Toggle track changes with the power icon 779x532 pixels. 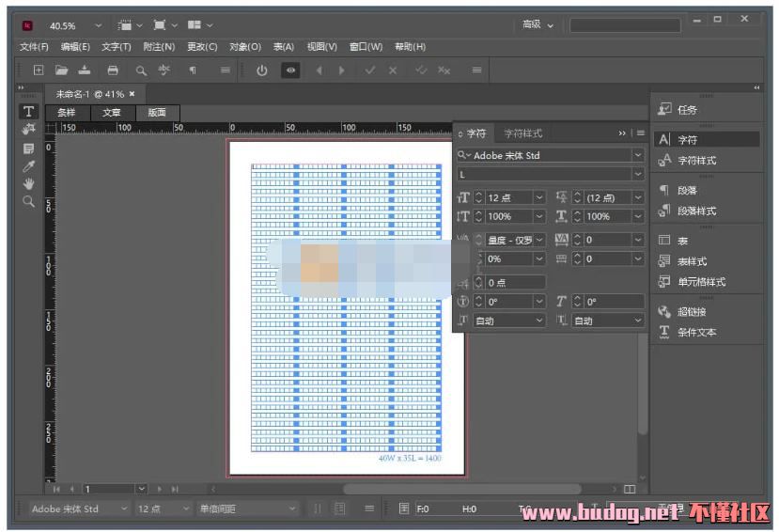tap(262, 70)
